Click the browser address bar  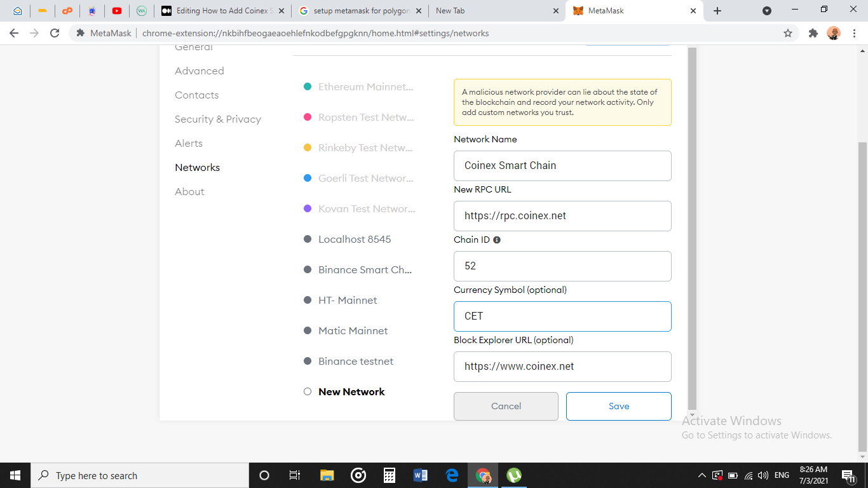[432, 33]
